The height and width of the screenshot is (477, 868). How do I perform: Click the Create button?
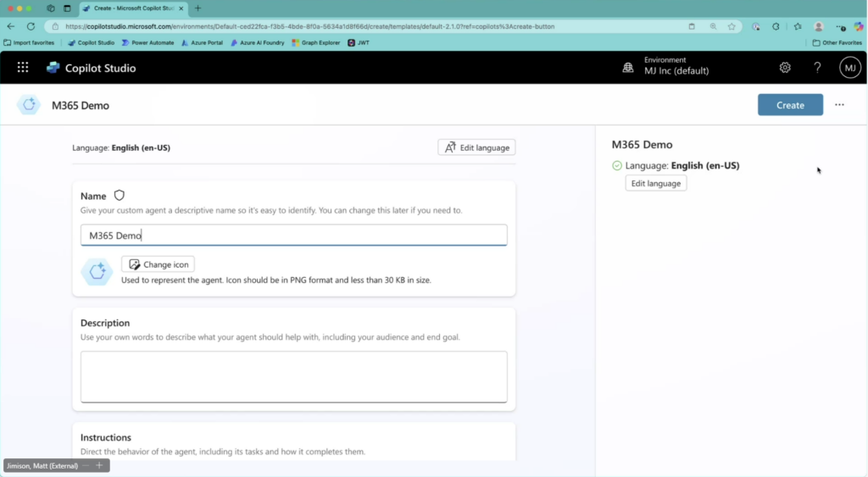pos(790,104)
